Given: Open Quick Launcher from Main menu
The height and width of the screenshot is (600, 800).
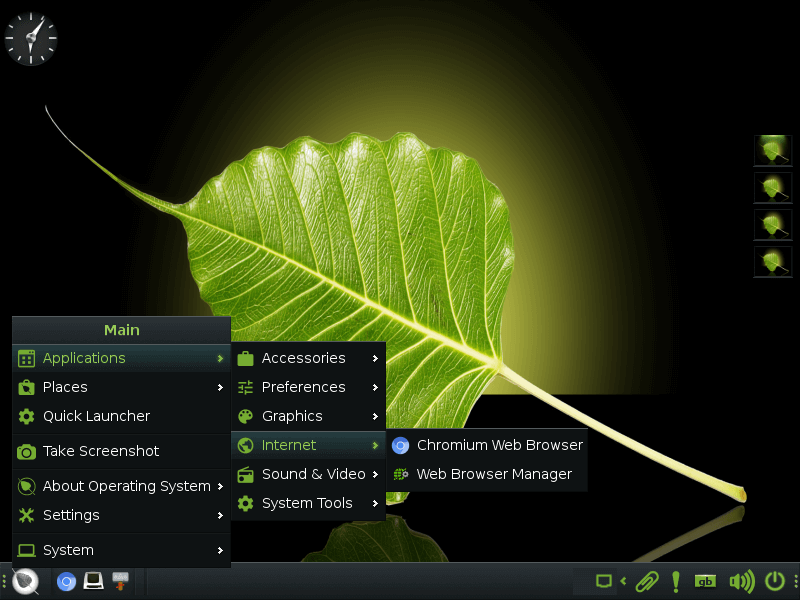Looking at the screenshot, I should tap(121, 416).
